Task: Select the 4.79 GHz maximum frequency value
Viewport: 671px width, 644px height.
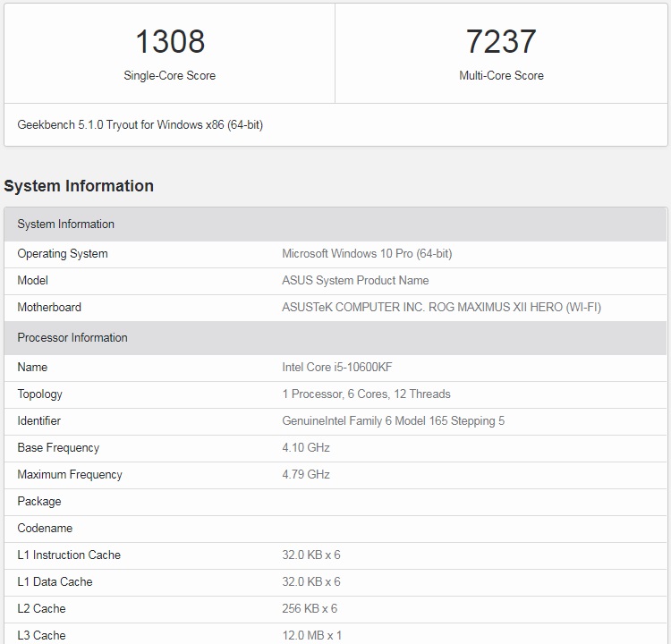Action: point(306,475)
